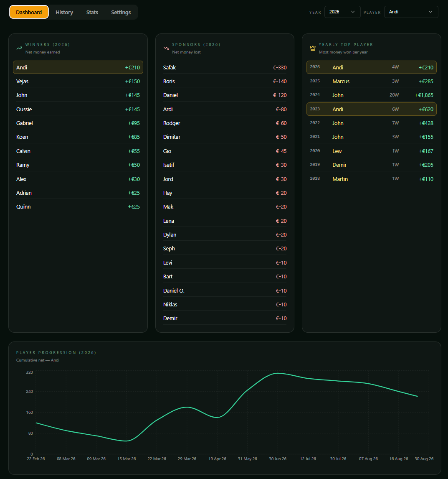Select Vejas row in Winners
This screenshot has width=448, height=479.
[x=78, y=81]
